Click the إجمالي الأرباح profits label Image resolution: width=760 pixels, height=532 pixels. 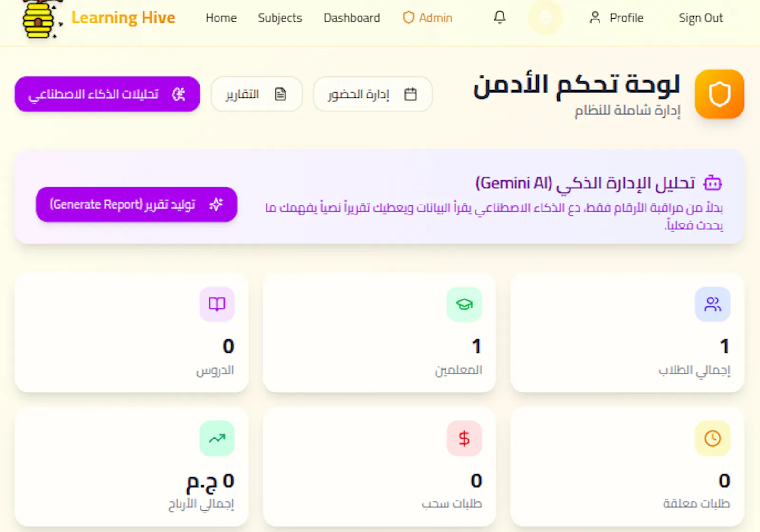tap(201, 504)
